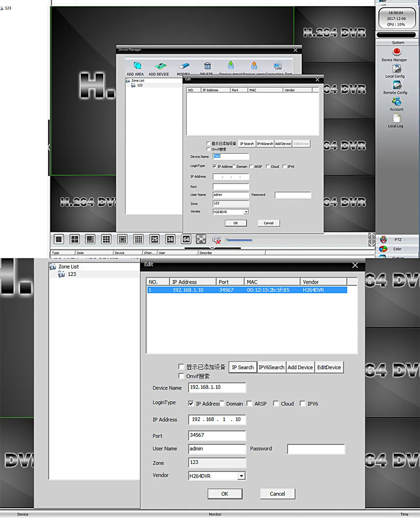
Task: Select device row 192.168.1.10 in the search results
Action: click(x=247, y=290)
